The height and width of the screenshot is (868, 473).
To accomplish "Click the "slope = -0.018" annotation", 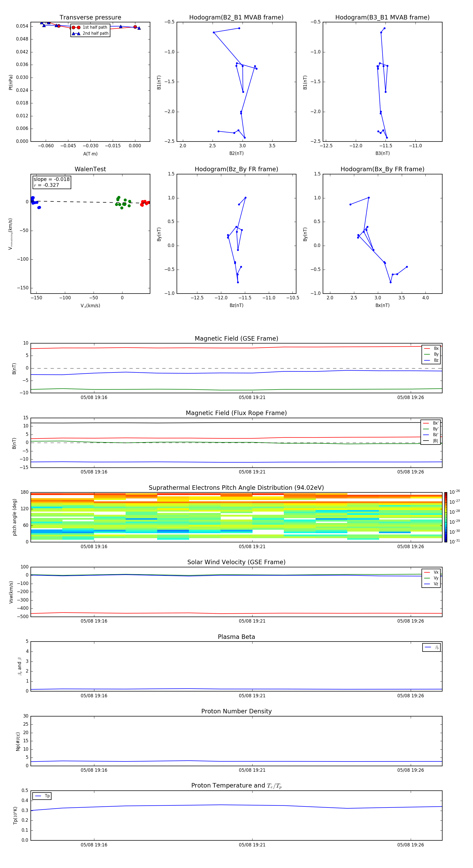I will [52, 179].
